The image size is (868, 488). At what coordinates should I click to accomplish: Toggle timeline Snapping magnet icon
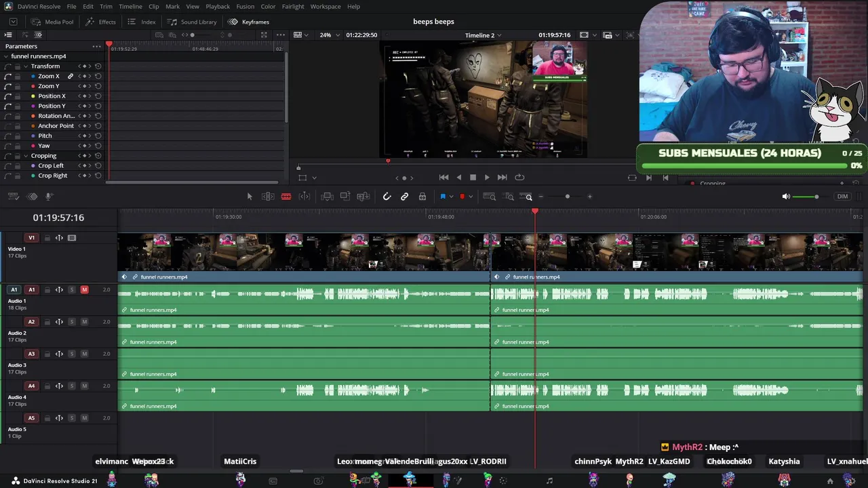click(387, 197)
